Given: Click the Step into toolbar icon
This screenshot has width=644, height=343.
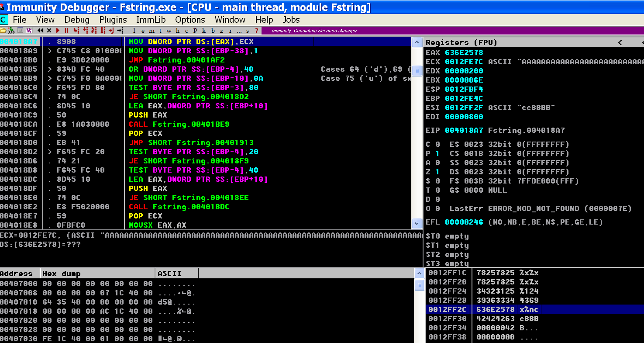Looking at the screenshot, I should tap(76, 31).
